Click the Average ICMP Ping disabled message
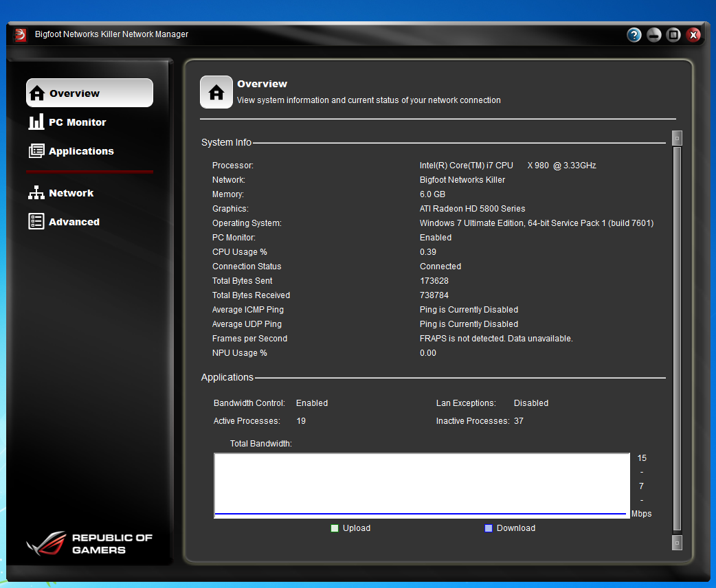The width and height of the screenshot is (716, 588). pos(469,310)
